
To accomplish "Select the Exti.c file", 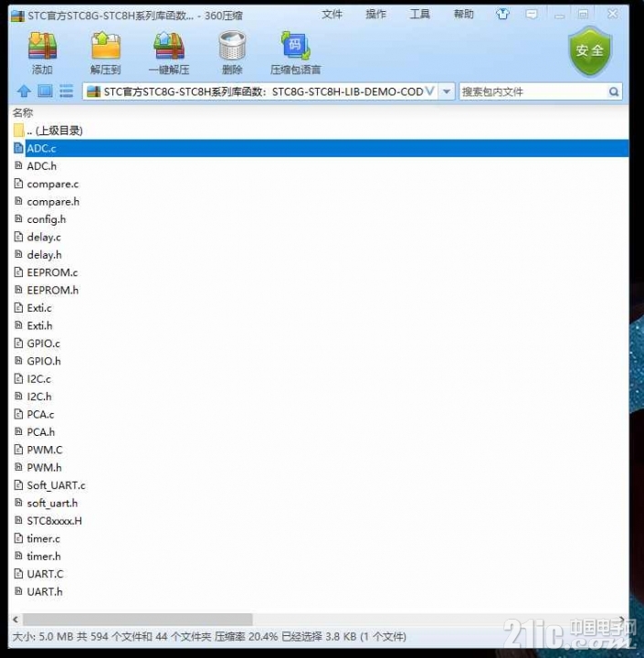I will click(319, 308).
